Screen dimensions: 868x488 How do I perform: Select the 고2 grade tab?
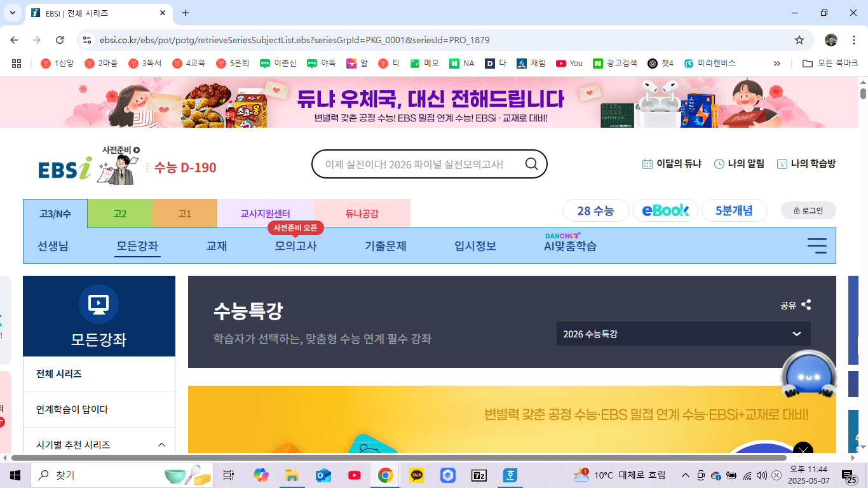pos(120,213)
